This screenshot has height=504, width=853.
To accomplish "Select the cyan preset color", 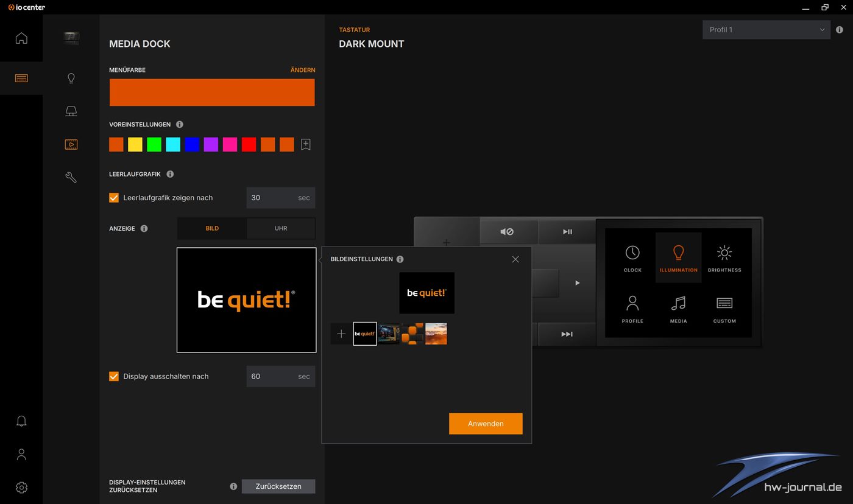I will click(173, 144).
